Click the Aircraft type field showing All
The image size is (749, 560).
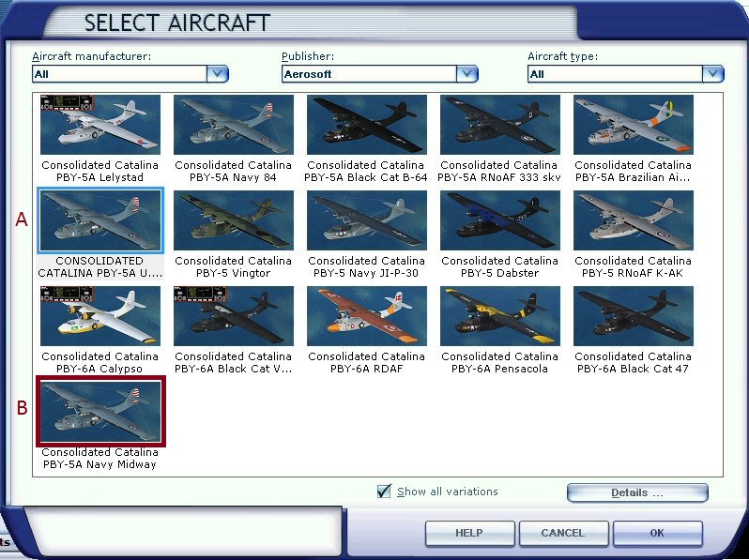(x=615, y=74)
